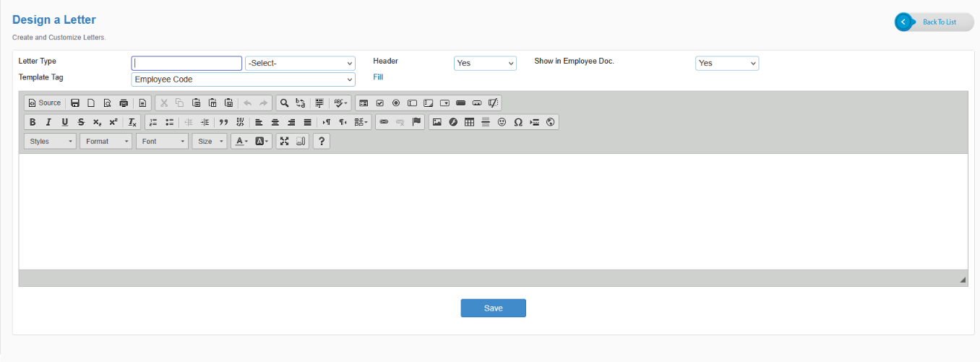This screenshot has height=362, width=980.
Task: Open the Preview icon with magnifier page
Action: 107,103
